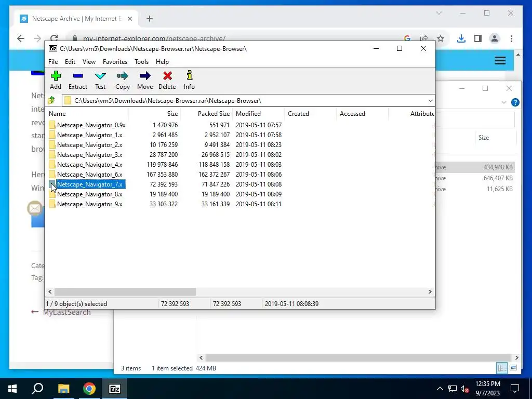
Task: Open the Edit menu
Action: pos(70,62)
